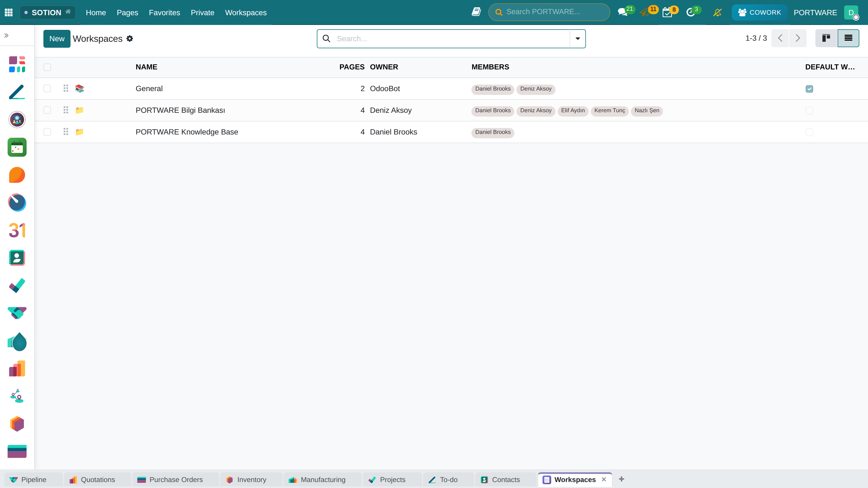Open the green calendar app in sidebar
This screenshot has width=868, height=488.
tap(17, 147)
